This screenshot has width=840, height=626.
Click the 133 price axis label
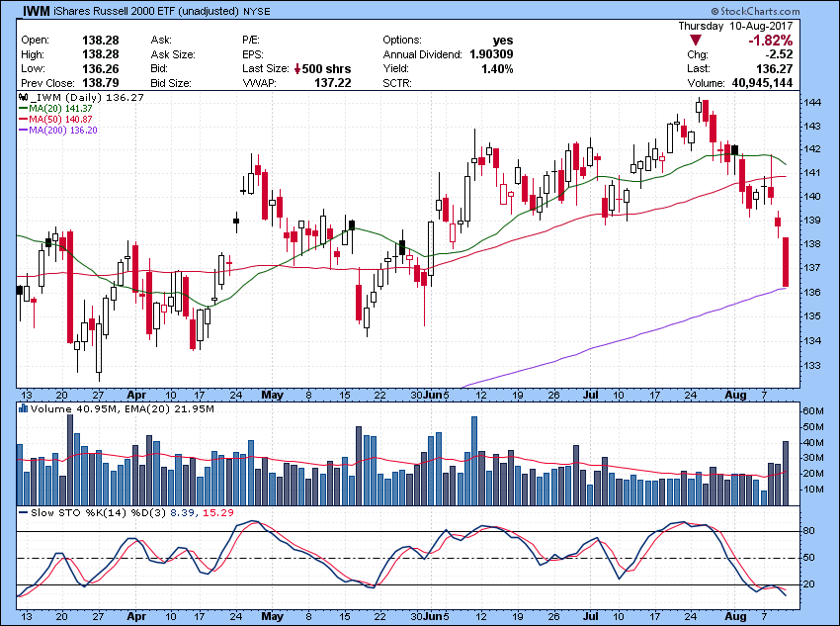812,365
